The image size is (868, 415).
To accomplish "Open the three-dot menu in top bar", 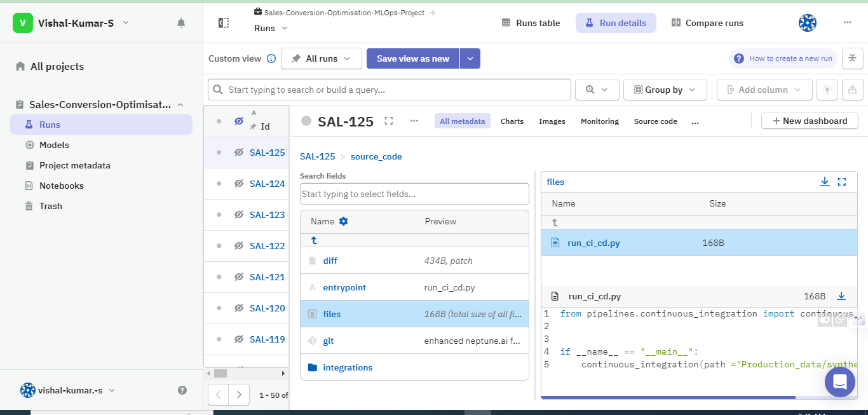I will [848, 22].
